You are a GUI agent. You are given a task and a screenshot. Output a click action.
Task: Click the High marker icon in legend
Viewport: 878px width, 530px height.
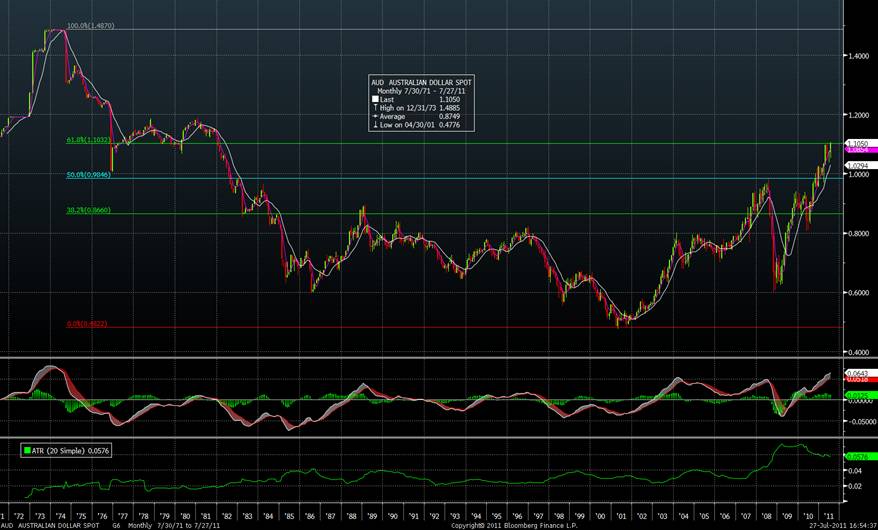pos(376,107)
